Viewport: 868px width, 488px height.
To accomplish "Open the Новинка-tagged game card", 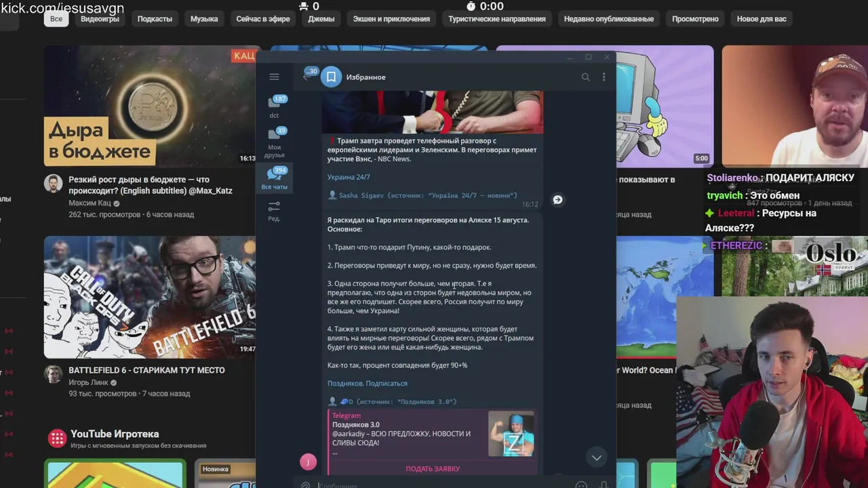I will tap(225, 474).
